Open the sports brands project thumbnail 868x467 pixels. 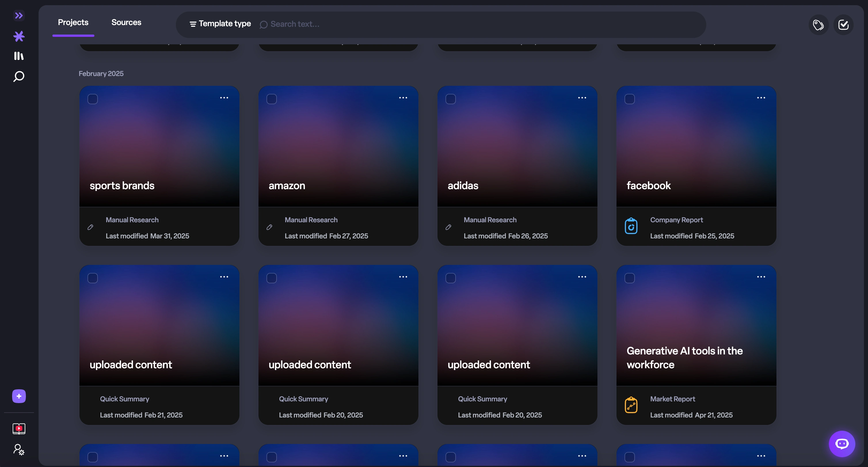tap(159, 146)
